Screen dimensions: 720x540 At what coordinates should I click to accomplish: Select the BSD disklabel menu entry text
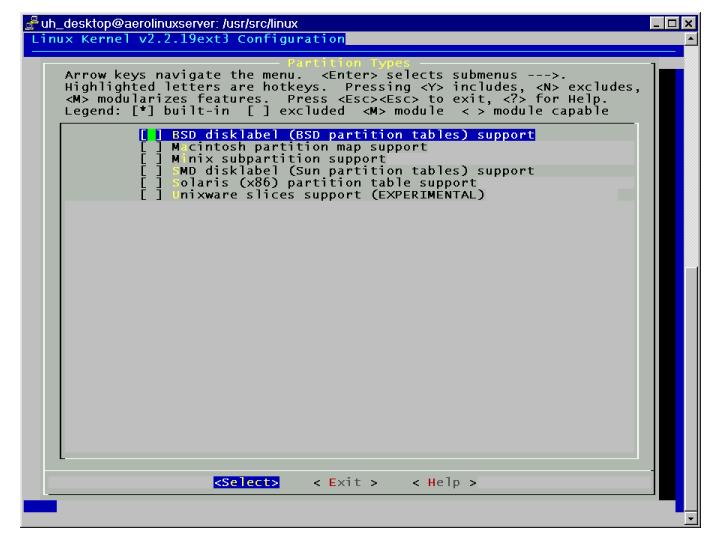(353, 135)
